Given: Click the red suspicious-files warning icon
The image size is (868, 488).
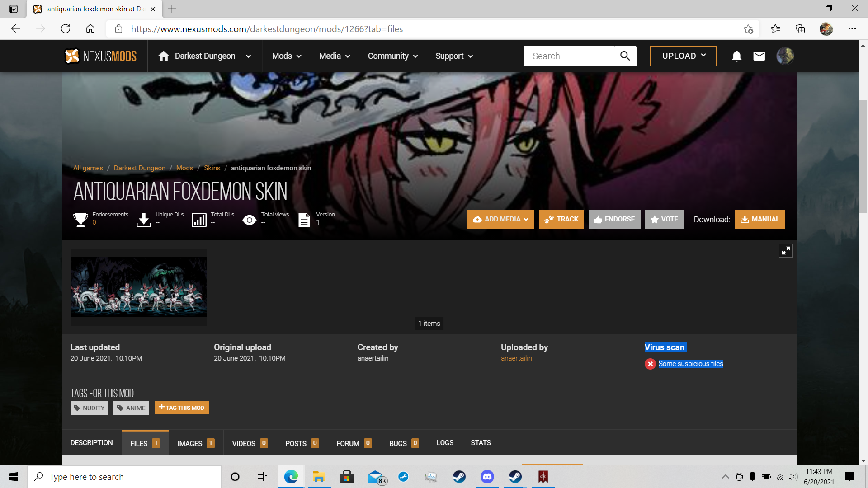Looking at the screenshot, I should click(650, 364).
